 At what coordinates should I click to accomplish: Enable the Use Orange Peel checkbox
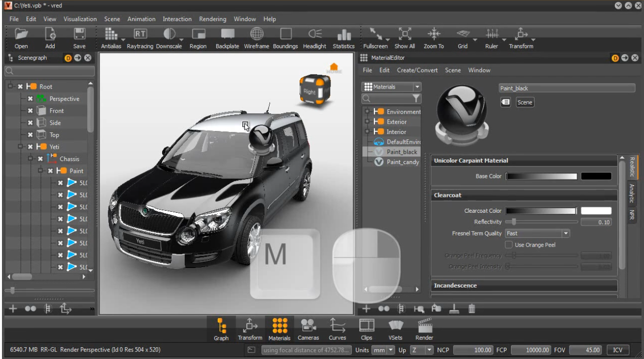click(509, 245)
